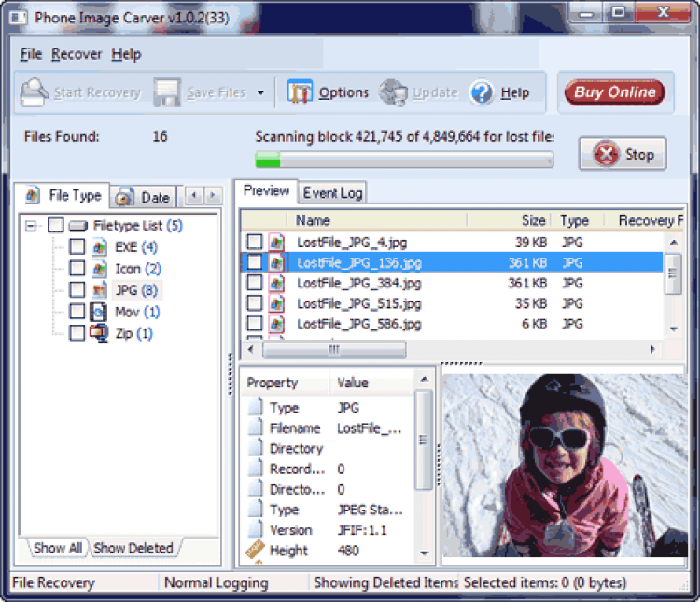Switch to the Event Log tab
This screenshot has height=602, width=700.
pyautogui.click(x=332, y=193)
